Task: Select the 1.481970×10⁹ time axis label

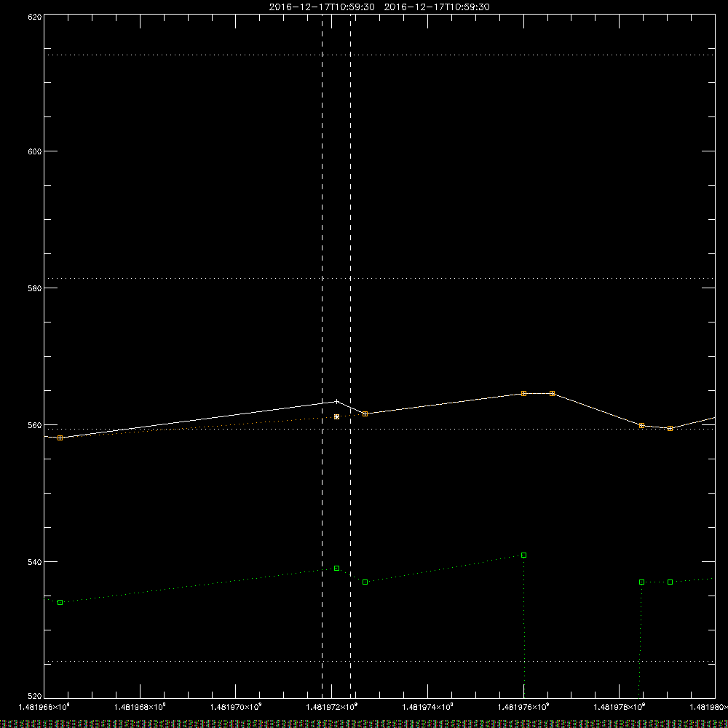Action: coord(236,707)
